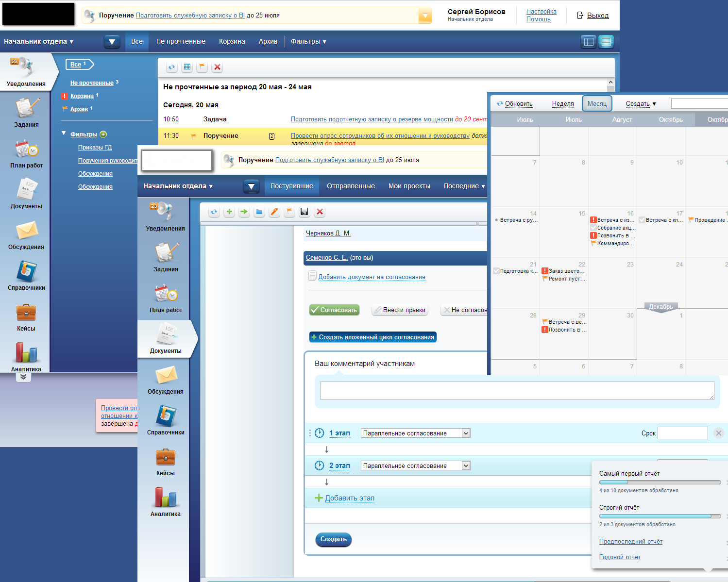Open the Создать dropdown in calendar
Screen dimensions: 728x582
[641, 103]
